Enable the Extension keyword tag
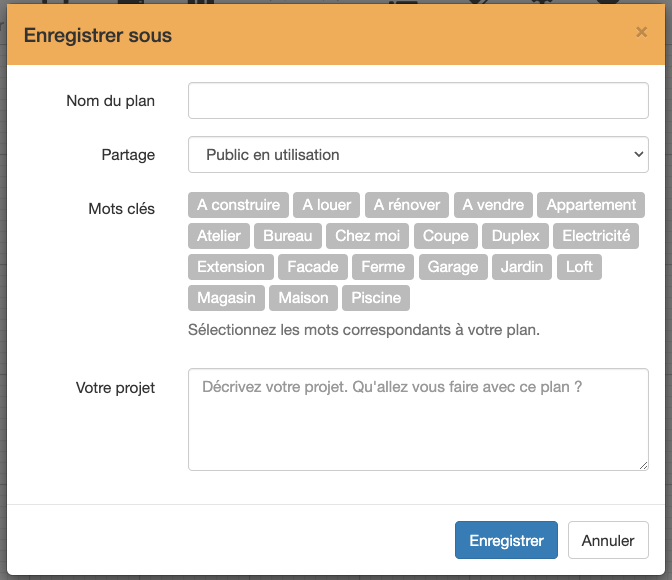The width and height of the screenshot is (672, 580). point(231,267)
